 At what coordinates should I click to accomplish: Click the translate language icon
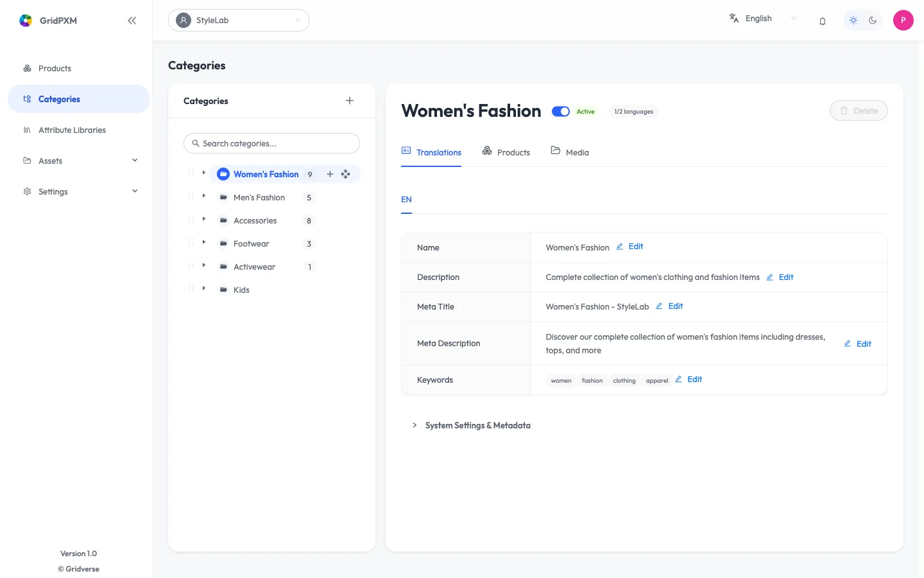[734, 19]
